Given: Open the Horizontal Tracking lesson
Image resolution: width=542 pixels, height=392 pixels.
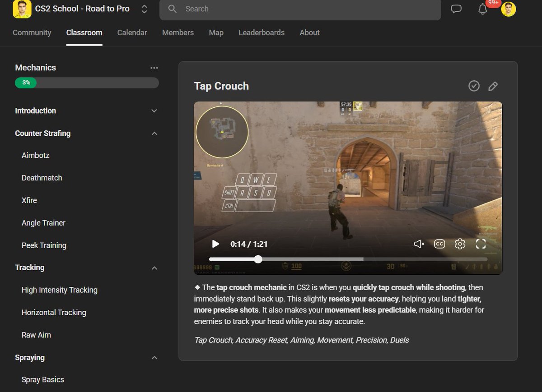Looking at the screenshot, I should [x=54, y=312].
